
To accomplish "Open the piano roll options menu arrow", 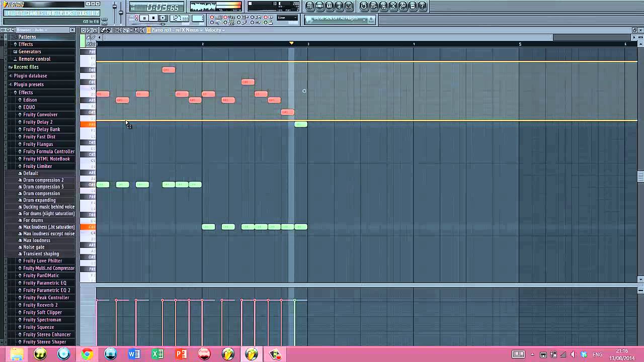I will click(x=84, y=30).
